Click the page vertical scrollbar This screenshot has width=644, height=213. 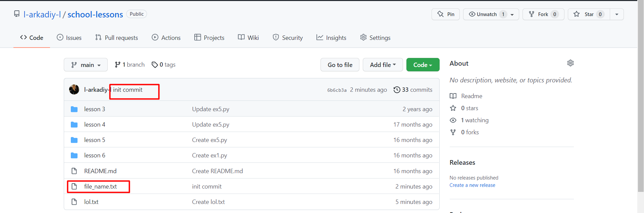(641, 100)
